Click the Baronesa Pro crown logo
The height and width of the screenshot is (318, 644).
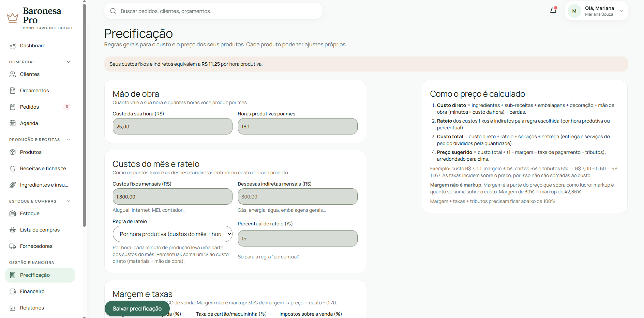click(13, 18)
